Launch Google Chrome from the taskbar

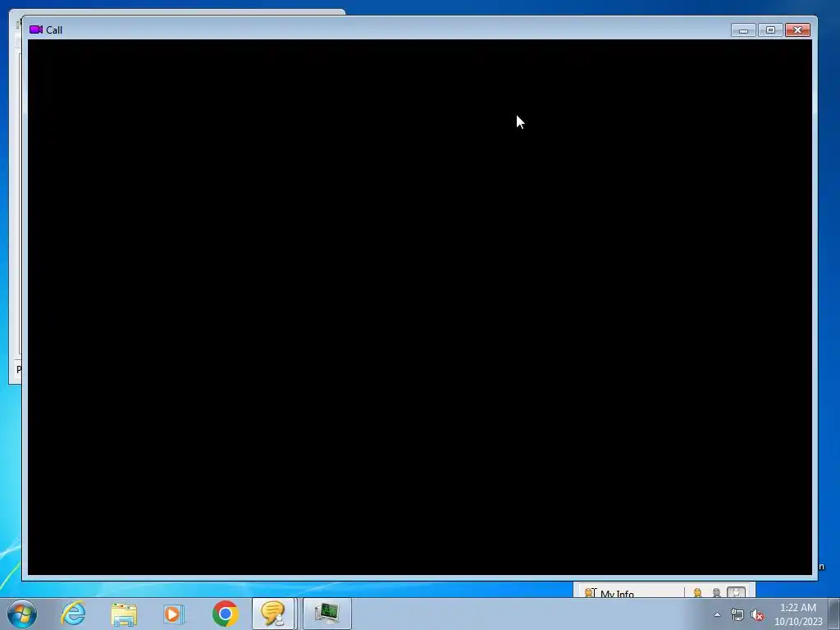point(225,614)
